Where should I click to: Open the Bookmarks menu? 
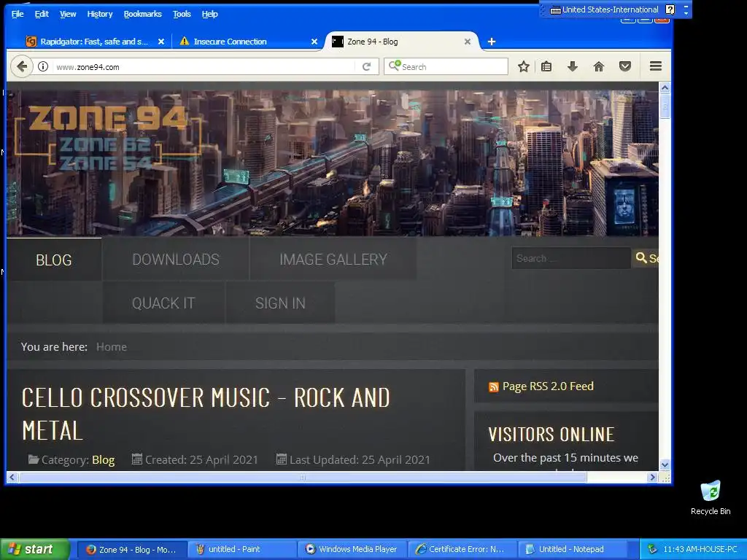[142, 14]
